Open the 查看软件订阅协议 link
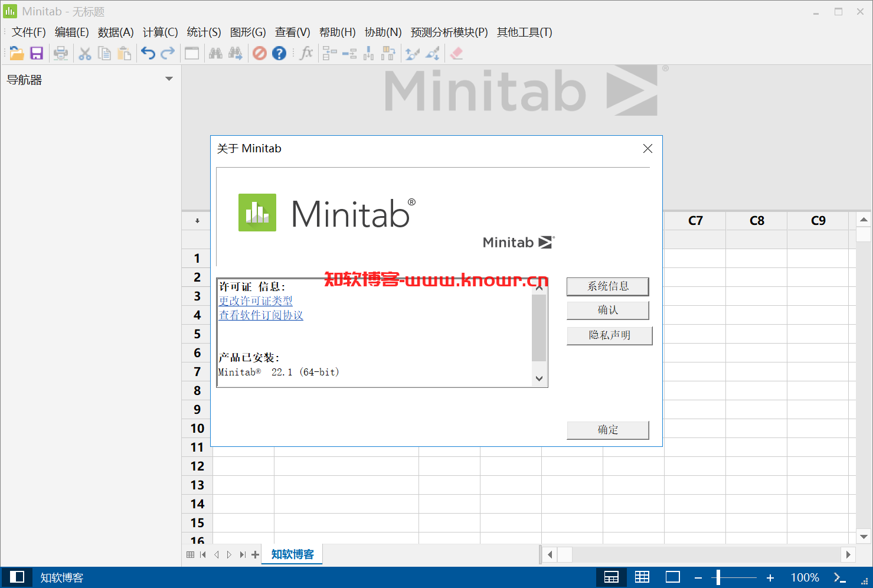The width and height of the screenshot is (873, 588). click(x=261, y=315)
